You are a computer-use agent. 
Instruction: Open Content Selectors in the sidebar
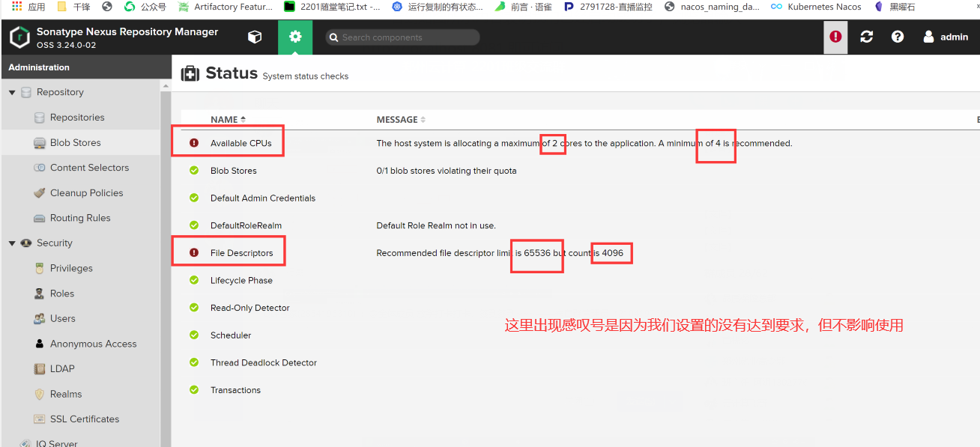[90, 168]
